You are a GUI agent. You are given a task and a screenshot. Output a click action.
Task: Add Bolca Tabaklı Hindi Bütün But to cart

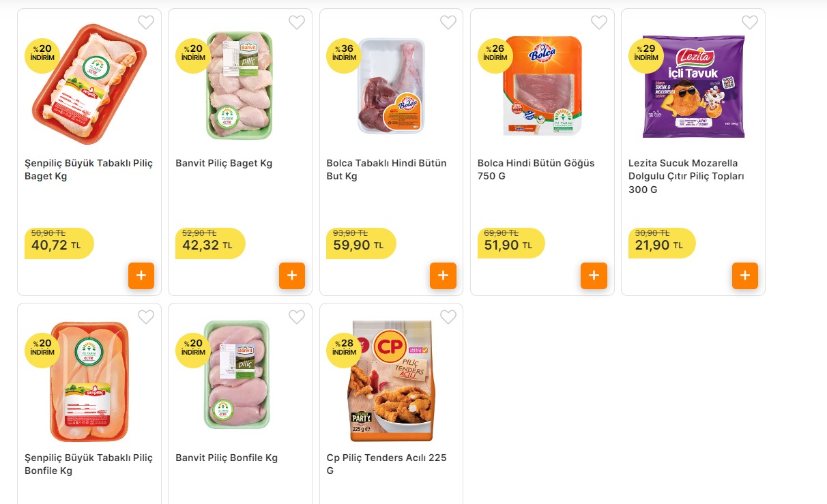444,276
